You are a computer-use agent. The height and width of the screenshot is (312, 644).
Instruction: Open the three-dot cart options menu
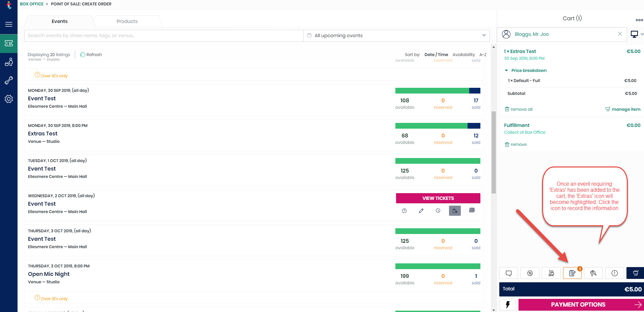click(x=639, y=20)
